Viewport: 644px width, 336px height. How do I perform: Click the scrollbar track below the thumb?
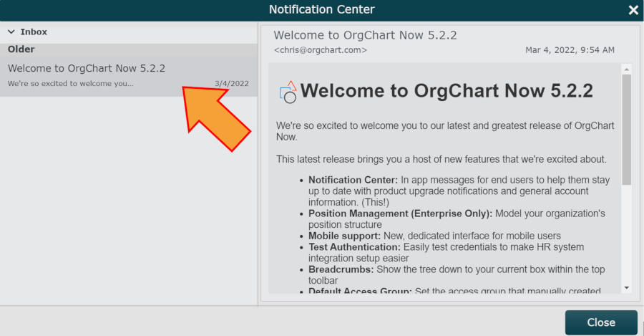coord(626,234)
